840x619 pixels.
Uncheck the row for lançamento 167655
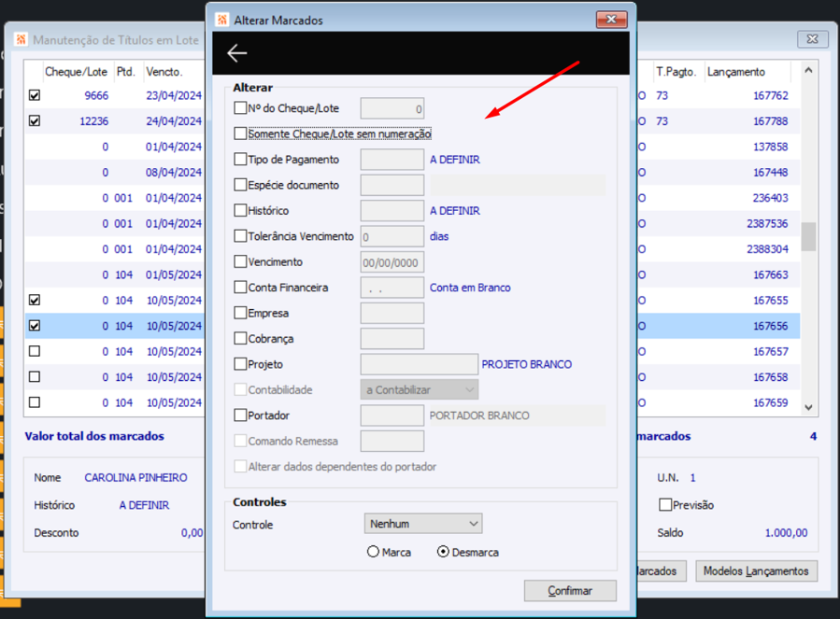click(35, 300)
